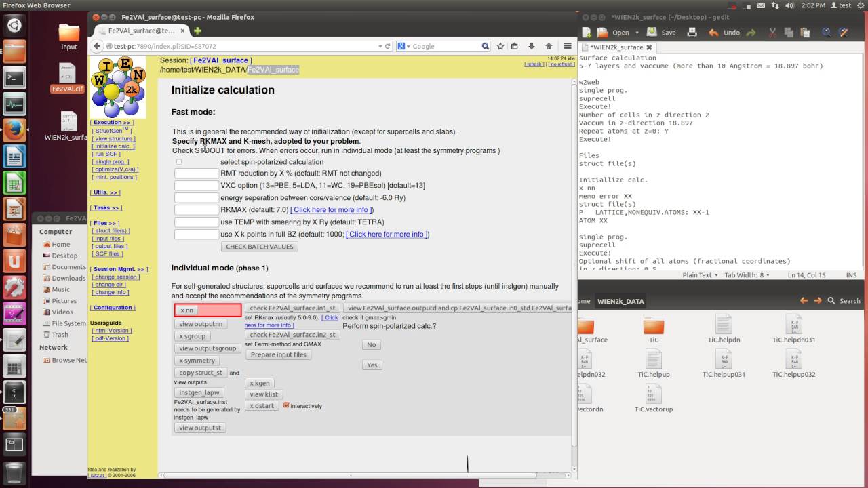Open the input folder on the desktop
Viewport: 868px width, 488px height.
(x=69, y=37)
